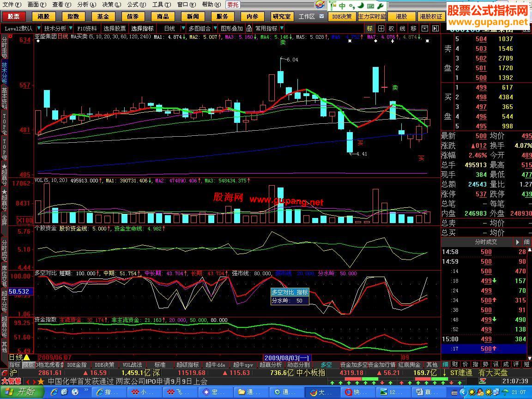Open the 公式(U) menu
Screen dimensions: 532x399
pos(137,5)
